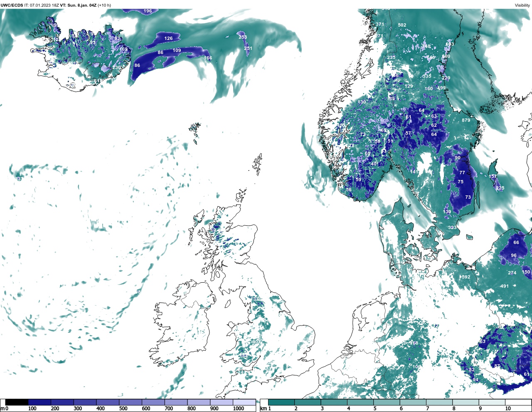Click the '157' value on Gotland
The height and width of the screenshot is (412, 532).
[x=493, y=176]
